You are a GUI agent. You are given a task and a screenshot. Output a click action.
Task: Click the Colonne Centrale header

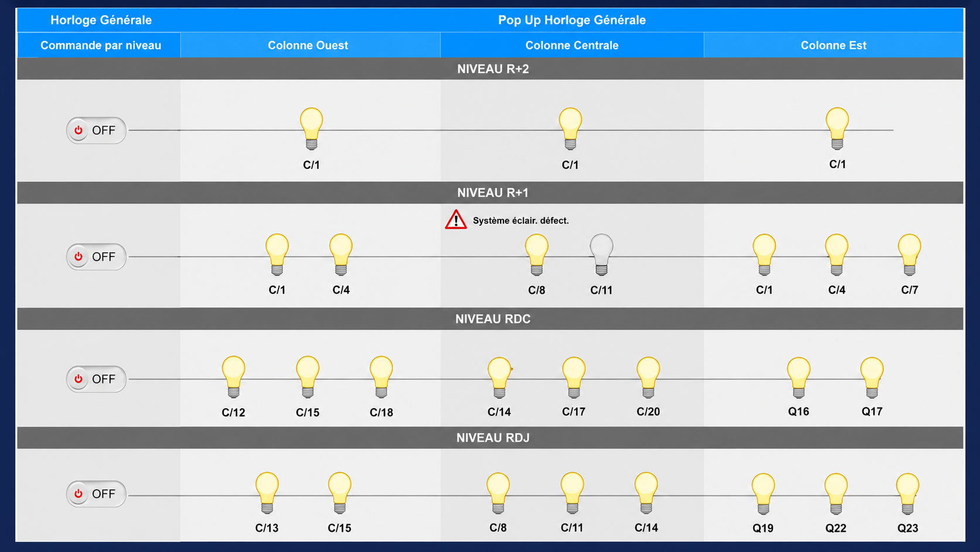[572, 45]
